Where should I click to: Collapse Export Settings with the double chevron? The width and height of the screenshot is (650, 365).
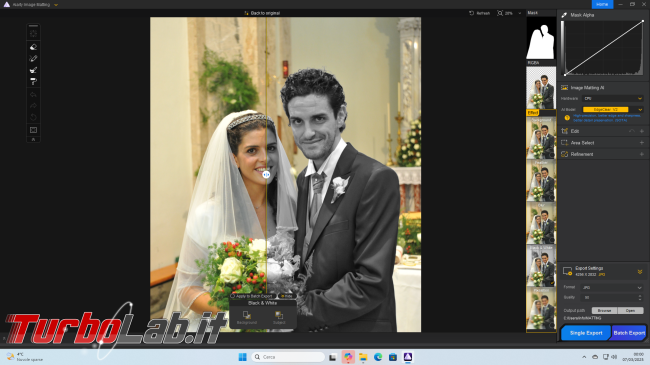click(x=640, y=272)
